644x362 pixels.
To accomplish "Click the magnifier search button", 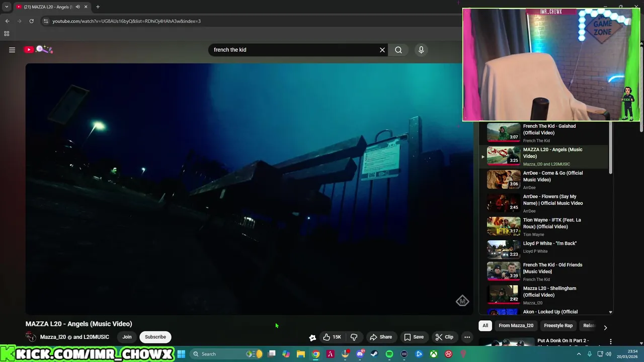I will point(398,50).
